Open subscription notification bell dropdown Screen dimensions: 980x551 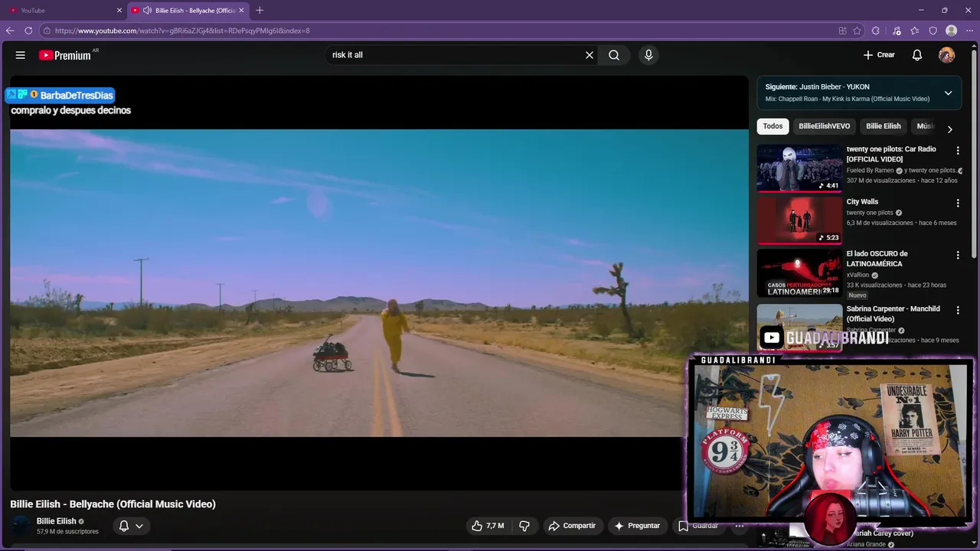(x=131, y=526)
